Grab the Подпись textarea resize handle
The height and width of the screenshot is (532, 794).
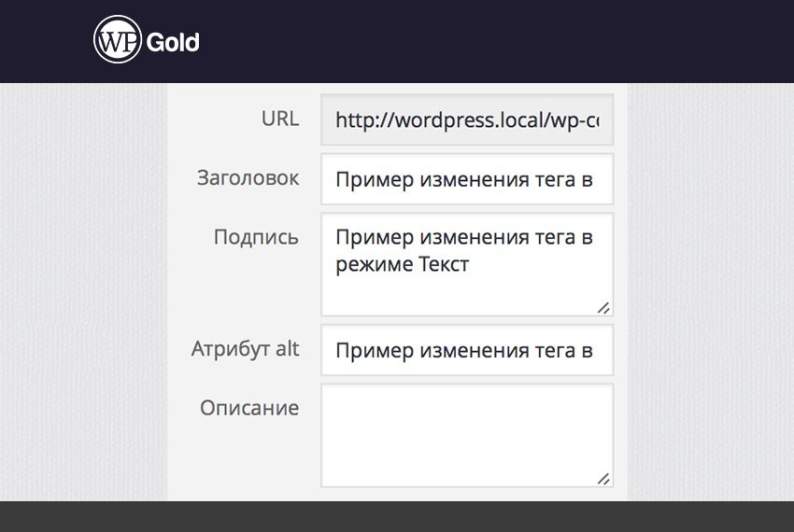[603, 307]
